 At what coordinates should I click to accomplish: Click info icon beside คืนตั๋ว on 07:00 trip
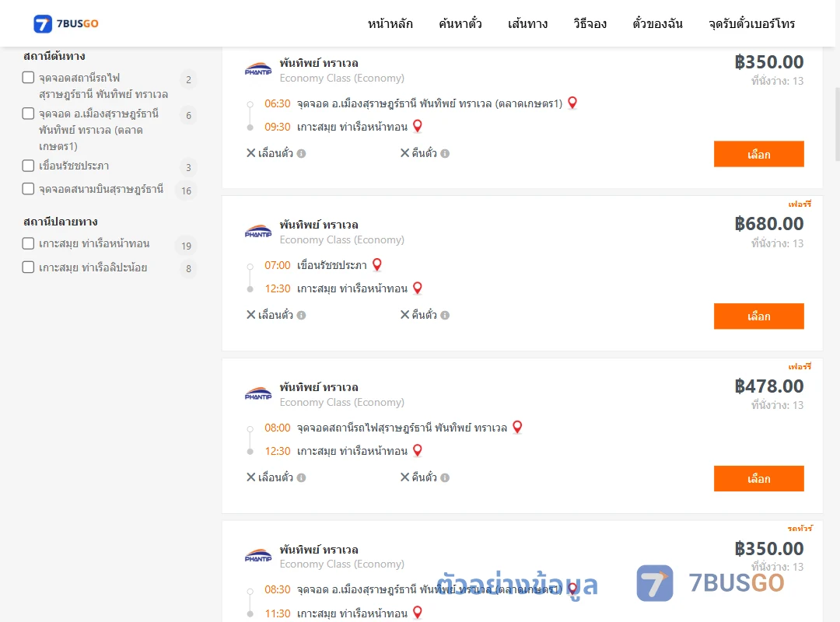445,316
